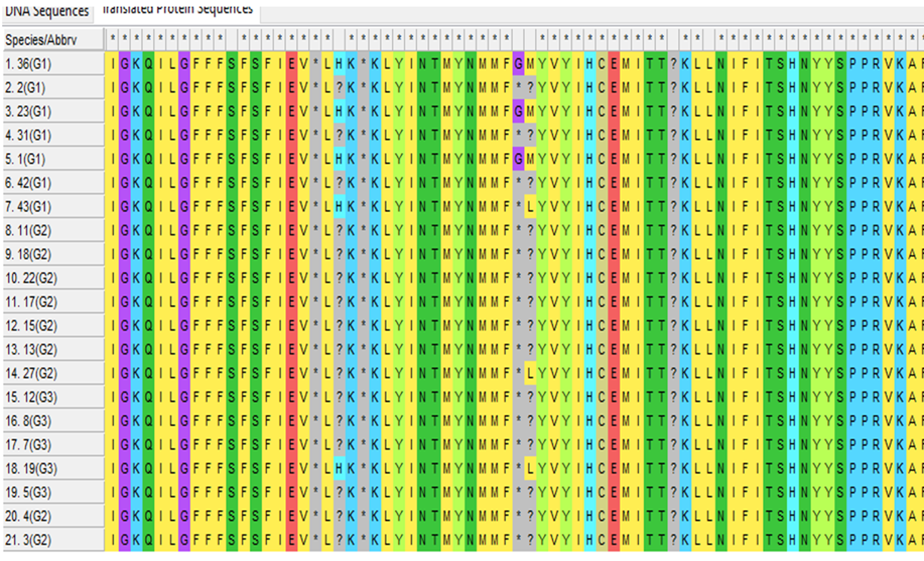Image resolution: width=924 pixels, height=561 pixels.
Task: Select sequence row 4. 31(G1)
Action: 53,135
